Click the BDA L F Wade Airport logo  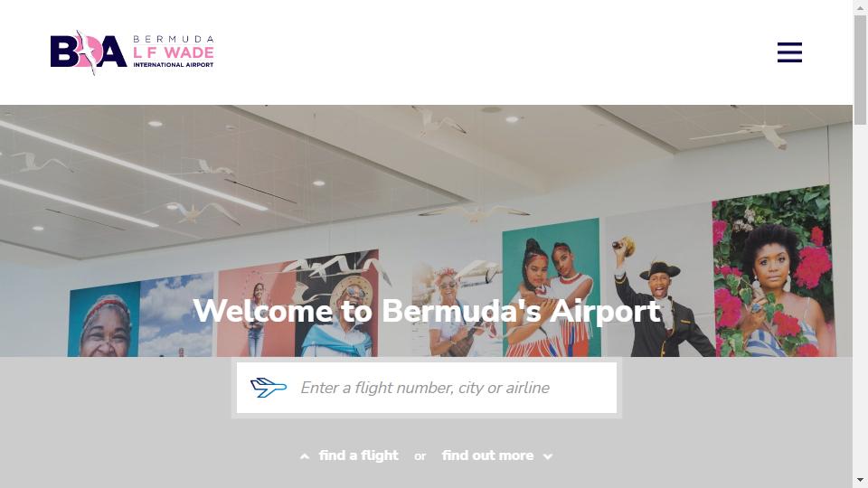[132, 52]
